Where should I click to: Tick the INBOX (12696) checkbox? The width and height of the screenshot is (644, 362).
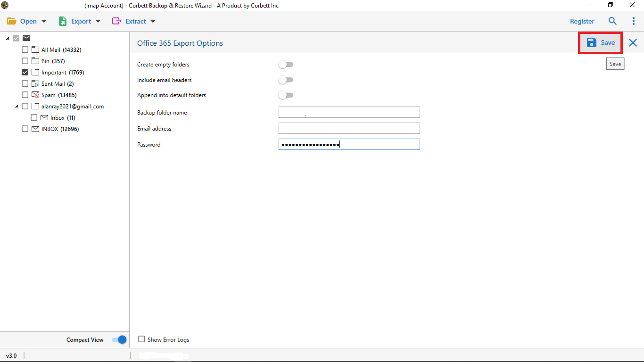click(25, 129)
